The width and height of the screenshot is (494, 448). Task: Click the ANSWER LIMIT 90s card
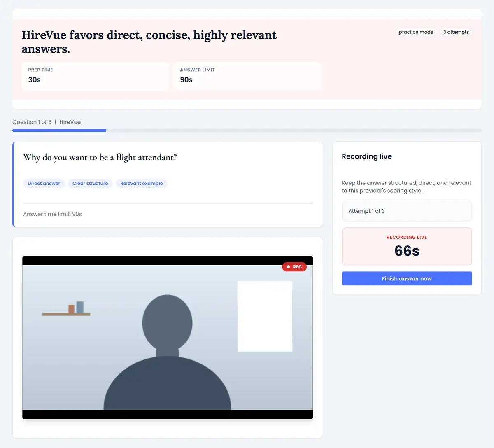(x=247, y=76)
